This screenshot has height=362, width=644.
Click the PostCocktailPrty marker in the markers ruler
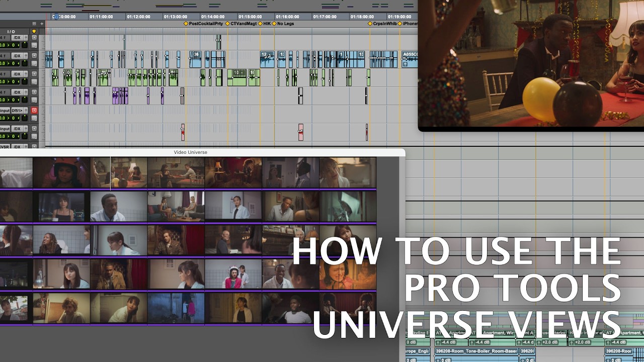(203, 24)
